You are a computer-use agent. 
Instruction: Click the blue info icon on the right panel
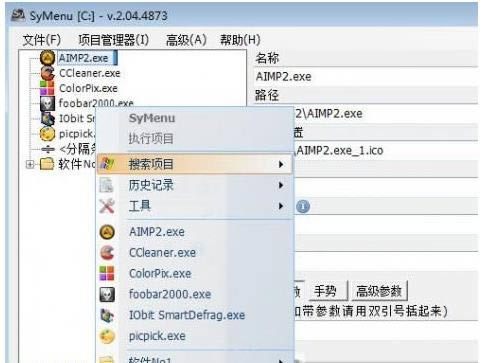tap(303, 206)
